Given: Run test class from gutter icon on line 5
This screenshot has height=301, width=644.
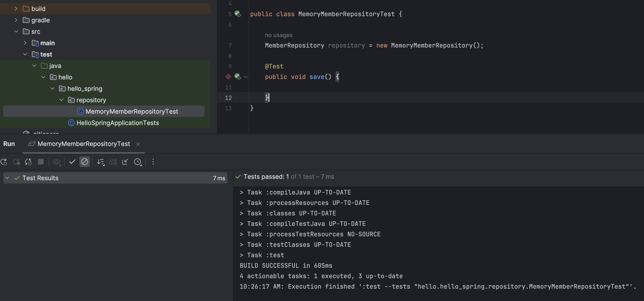Looking at the screenshot, I should point(238,14).
